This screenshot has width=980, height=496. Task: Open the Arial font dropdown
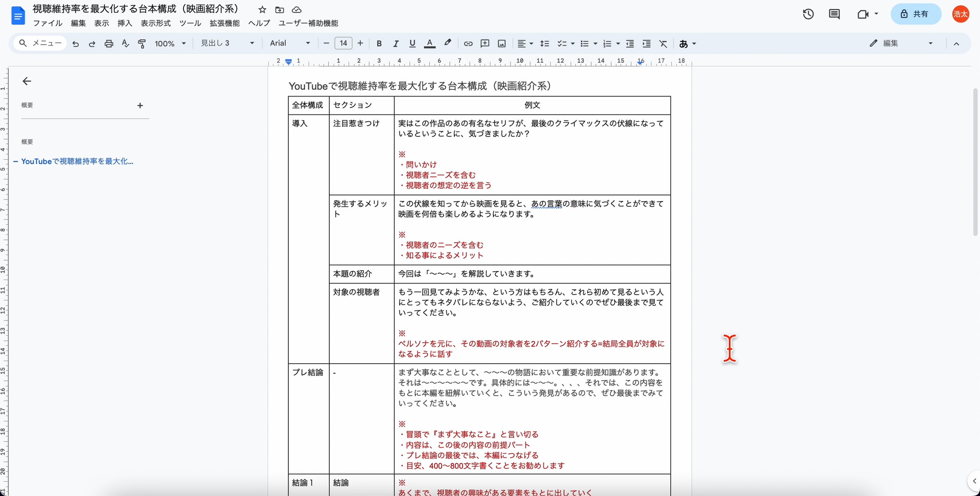point(290,43)
